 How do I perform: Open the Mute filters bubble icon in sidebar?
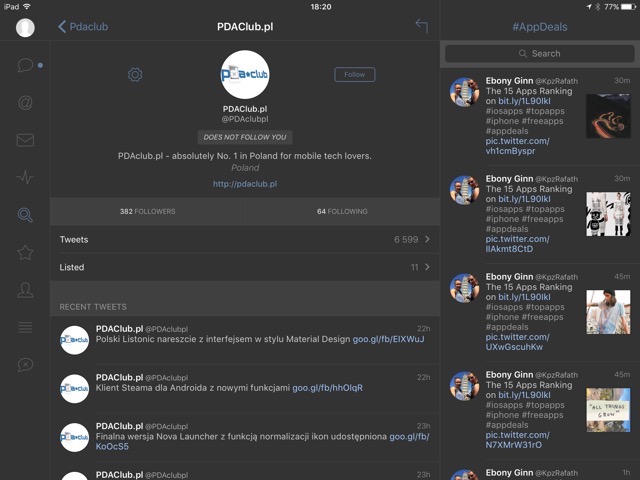[25, 364]
